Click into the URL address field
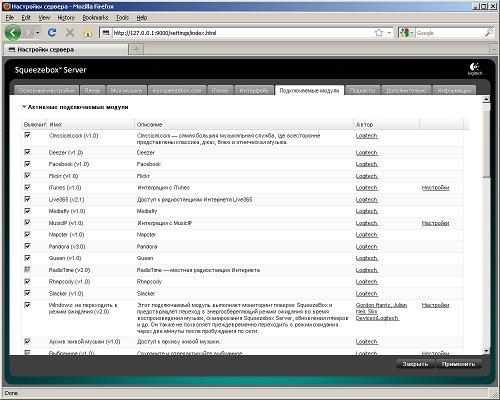Screen dimensions: 500x400 pyautogui.click(x=242, y=33)
